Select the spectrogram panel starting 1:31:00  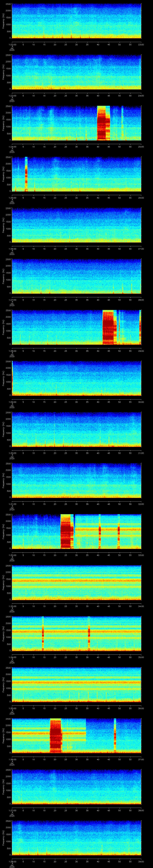(76, 481)
